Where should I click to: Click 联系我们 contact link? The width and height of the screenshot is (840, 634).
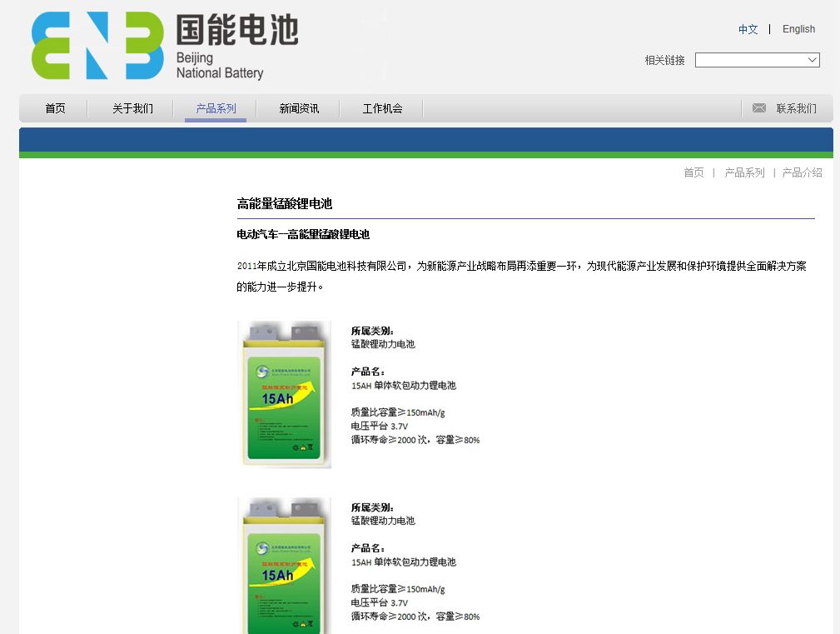pos(796,108)
